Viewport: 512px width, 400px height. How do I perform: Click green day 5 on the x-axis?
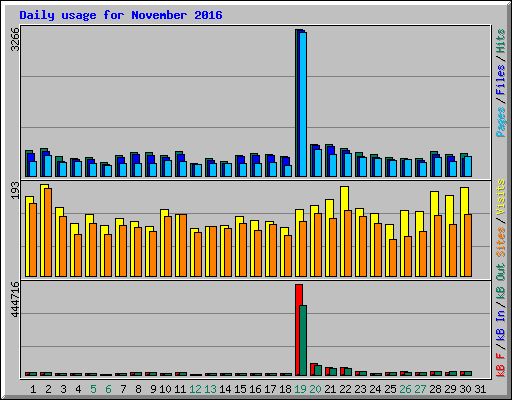(93, 389)
